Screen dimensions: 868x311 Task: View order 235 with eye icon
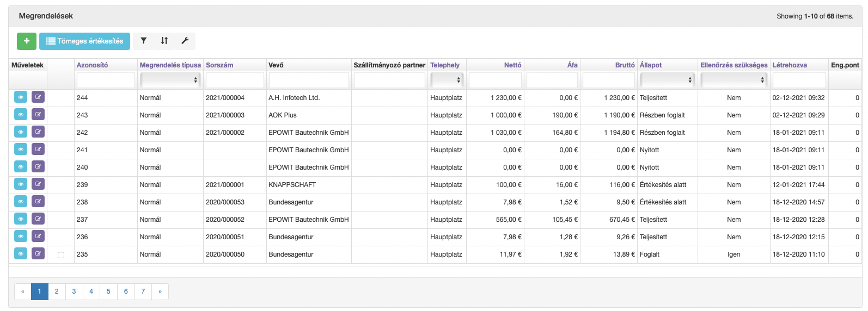(21, 254)
